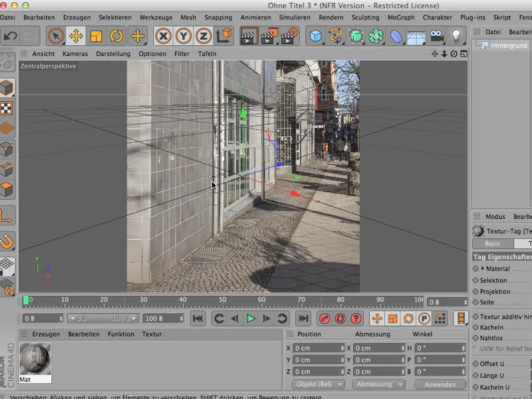532x399 pixels.
Task: Toggle Y axis lock
Action: click(x=184, y=36)
